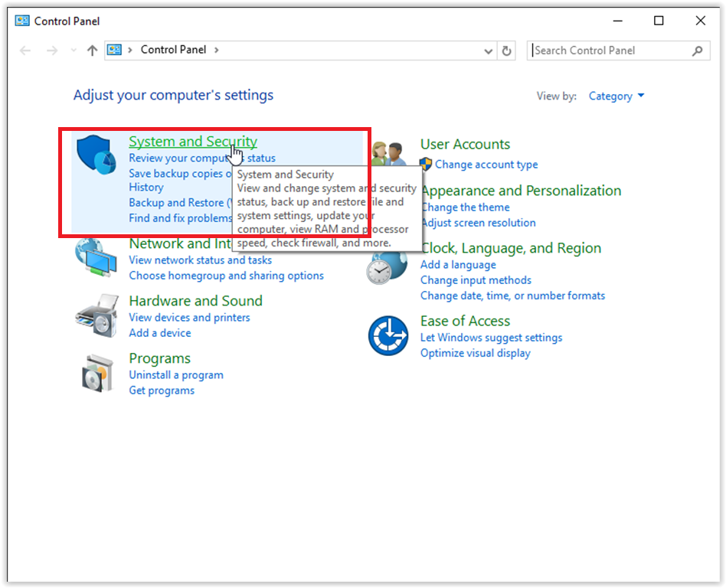The width and height of the screenshot is (726, 588).
Task: Click the search magnifier icon
Action: pos(698,51)
